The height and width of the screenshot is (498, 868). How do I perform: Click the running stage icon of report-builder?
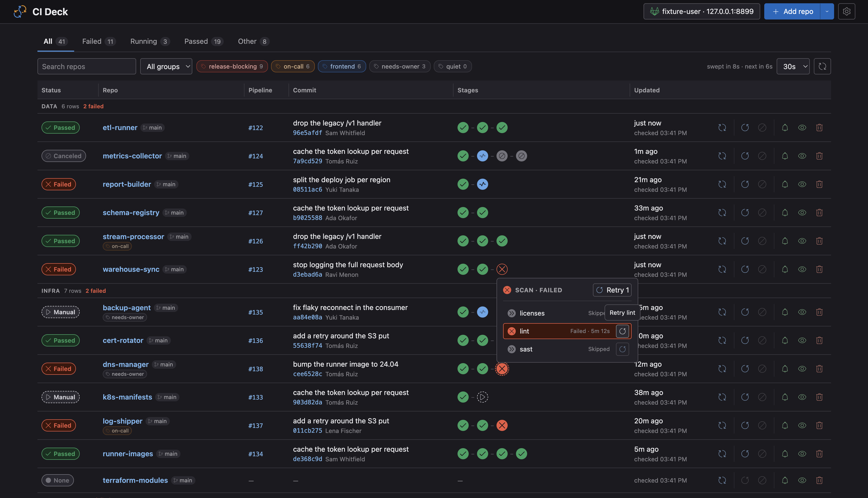tap(482, 184)
